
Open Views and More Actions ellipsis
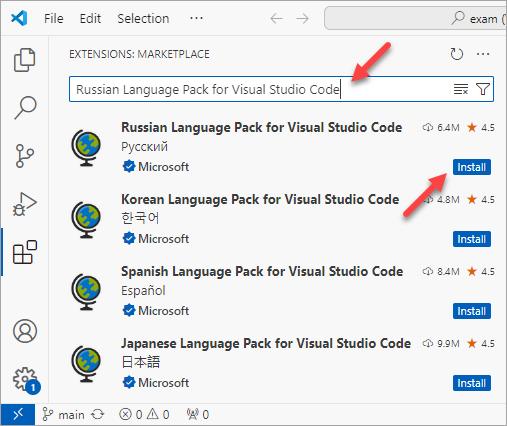(x=483, y=54)
